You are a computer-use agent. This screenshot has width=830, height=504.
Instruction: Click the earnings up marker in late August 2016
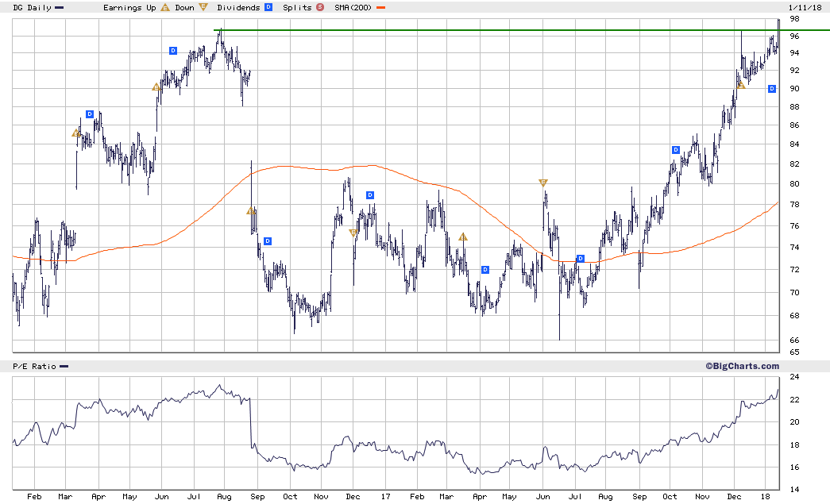[x=251, y=211]
